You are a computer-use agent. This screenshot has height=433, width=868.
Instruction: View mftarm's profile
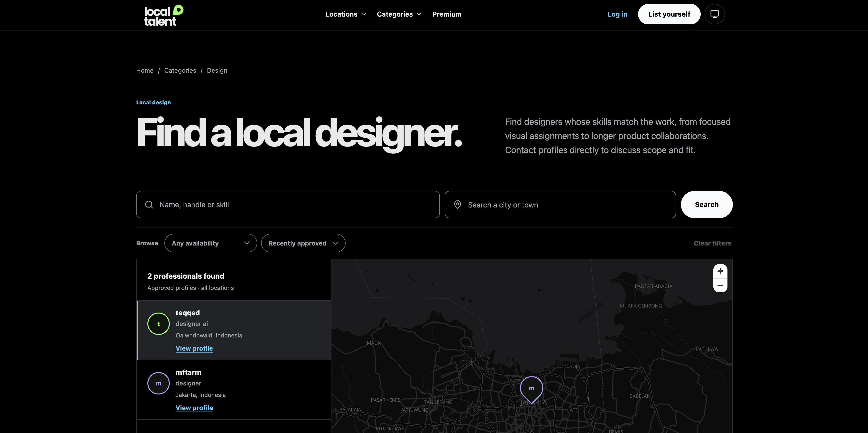pyautogui.click(x=194, y=408)
